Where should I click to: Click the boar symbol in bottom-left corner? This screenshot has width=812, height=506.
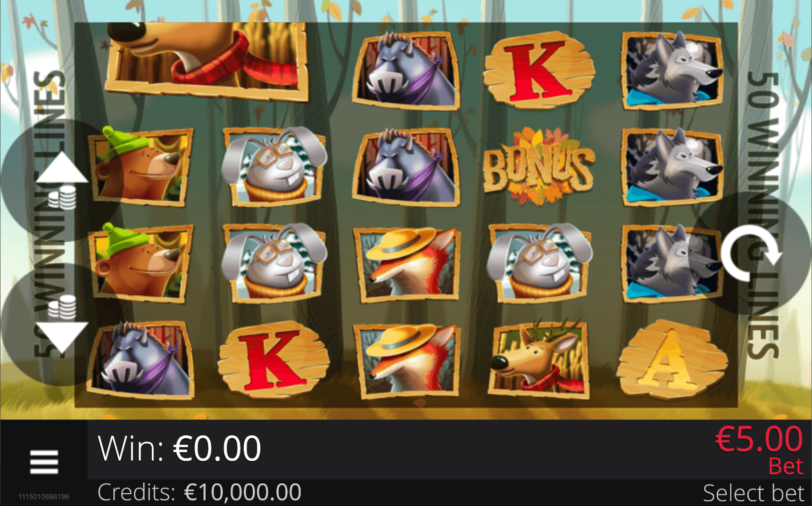pyautogui.click(x=141, y=360)
